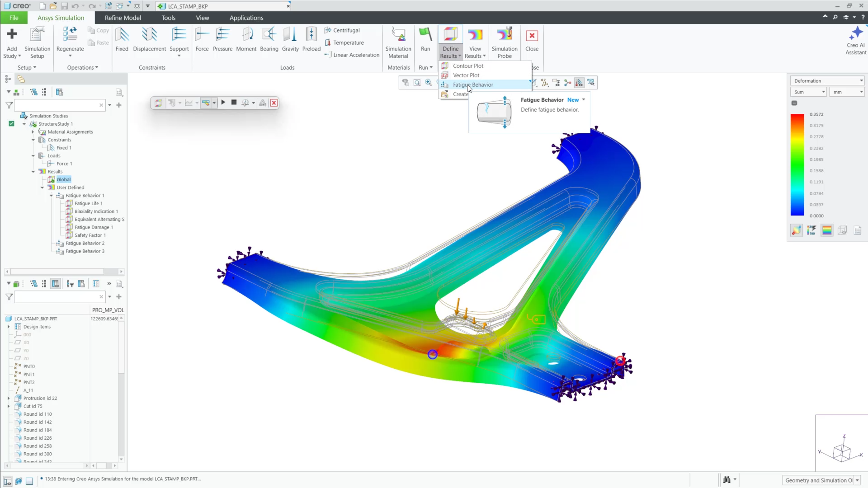Stop the results animation

click(x=234, y=103)
